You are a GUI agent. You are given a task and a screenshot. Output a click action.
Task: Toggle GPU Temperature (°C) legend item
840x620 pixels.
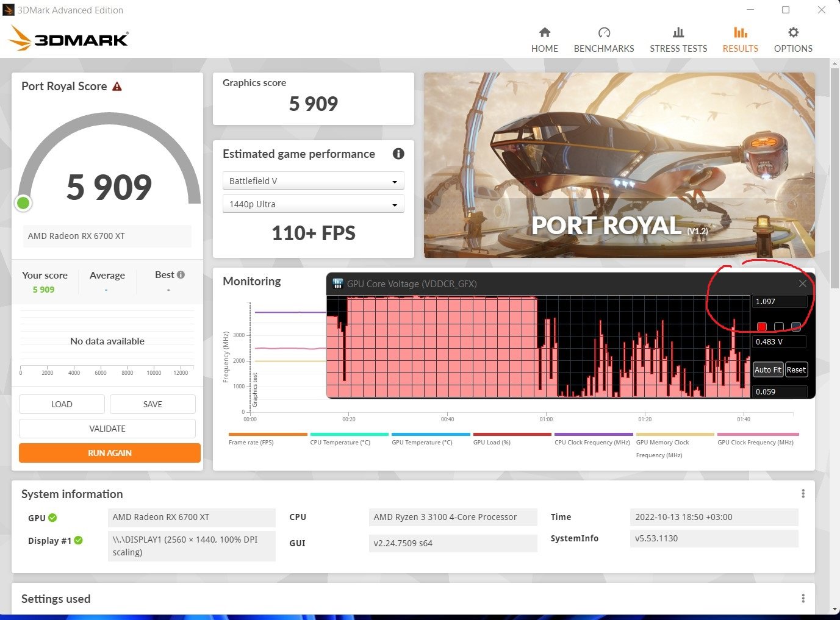(431, 439)
